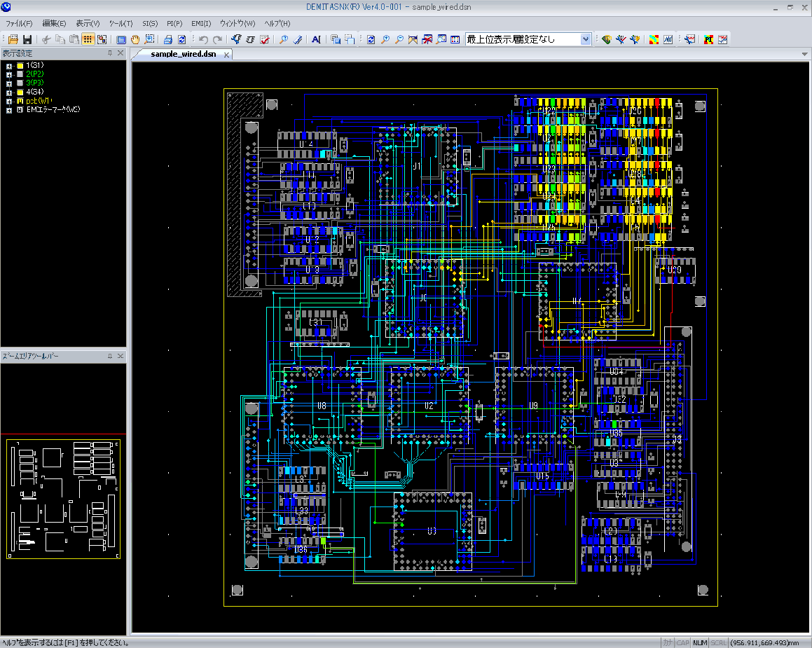
Task: Expand the 1(S1) layer tree node
Action: pos(9,66)
